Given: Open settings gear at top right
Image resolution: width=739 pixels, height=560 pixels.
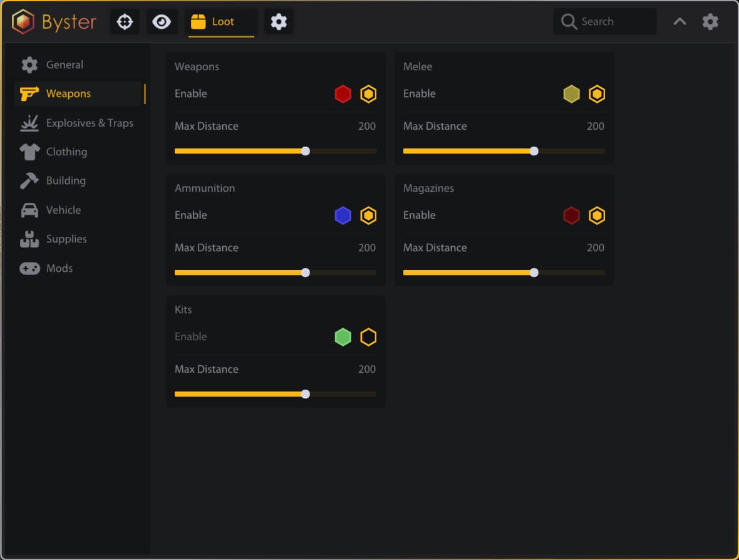Looking at the screenshot, I should tap(710, 22).
